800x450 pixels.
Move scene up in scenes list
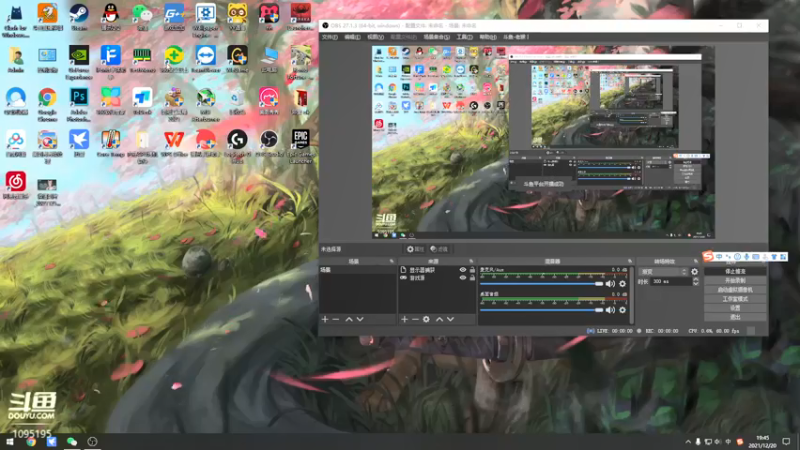tap(349, 319)
